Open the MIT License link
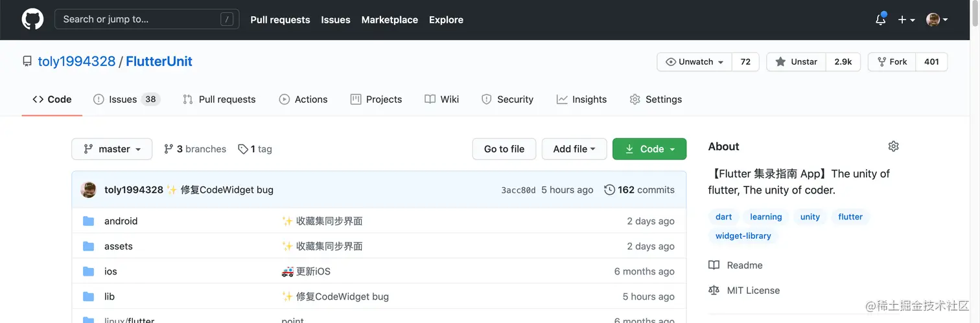 pyautogui.click(x=744, y=291)
